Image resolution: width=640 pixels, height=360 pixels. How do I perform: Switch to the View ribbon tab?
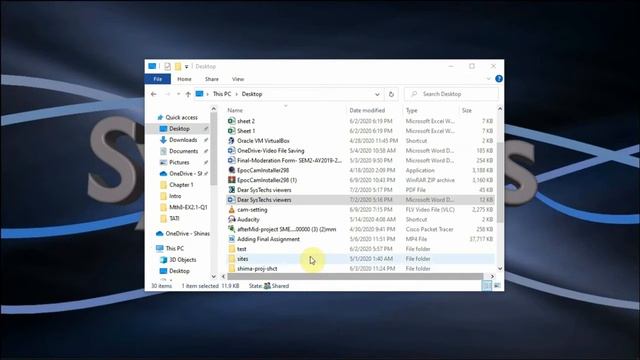pos(238,79)
